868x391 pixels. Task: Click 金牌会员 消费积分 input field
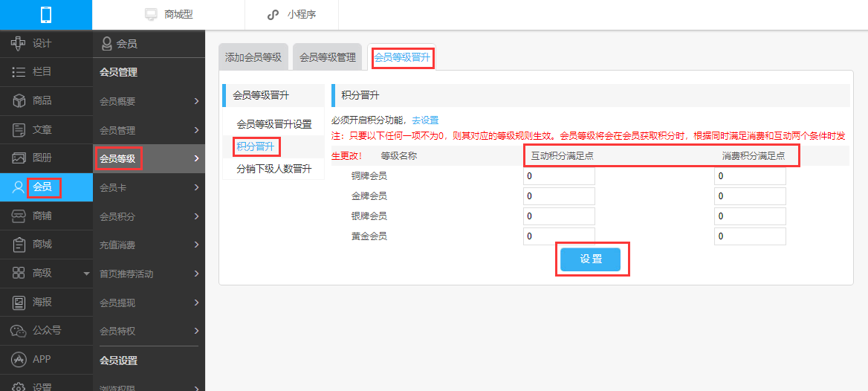click(x=750, y=196)
